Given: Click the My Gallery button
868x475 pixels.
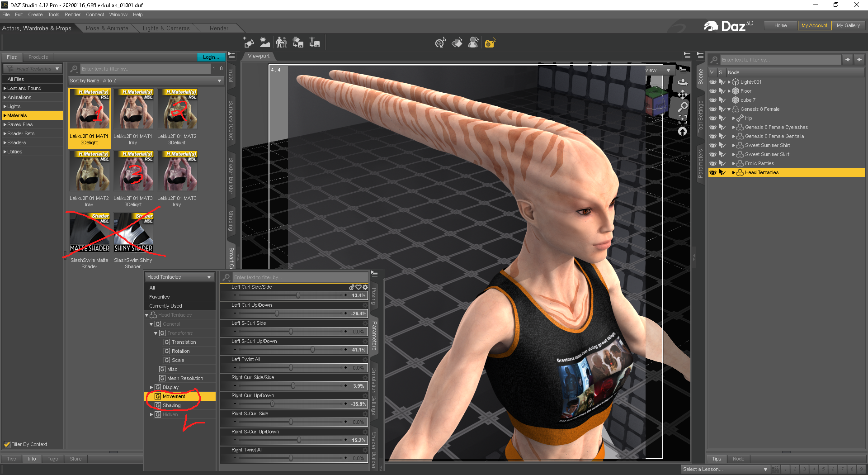Looking at the screenshot, I should tap(848, 25).
